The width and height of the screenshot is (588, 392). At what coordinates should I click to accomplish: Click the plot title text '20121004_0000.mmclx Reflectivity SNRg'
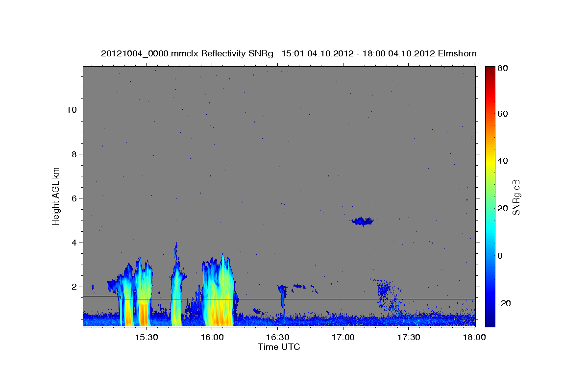187,53
